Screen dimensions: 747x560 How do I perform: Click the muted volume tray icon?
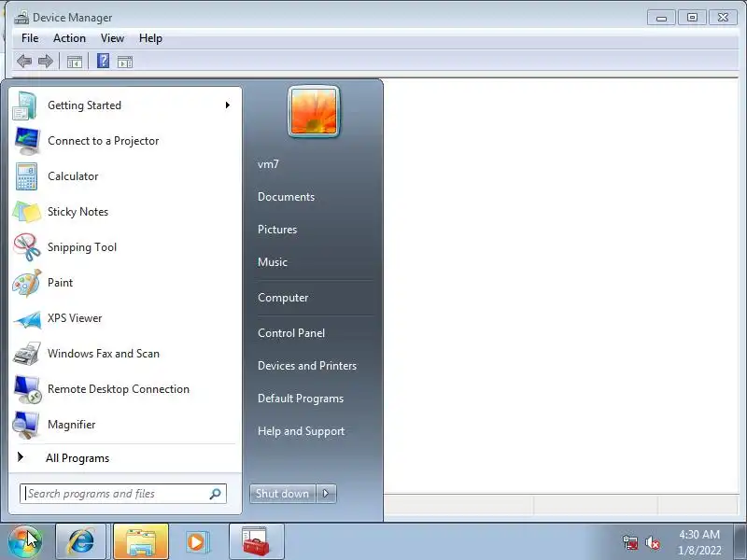click(652, 542)
